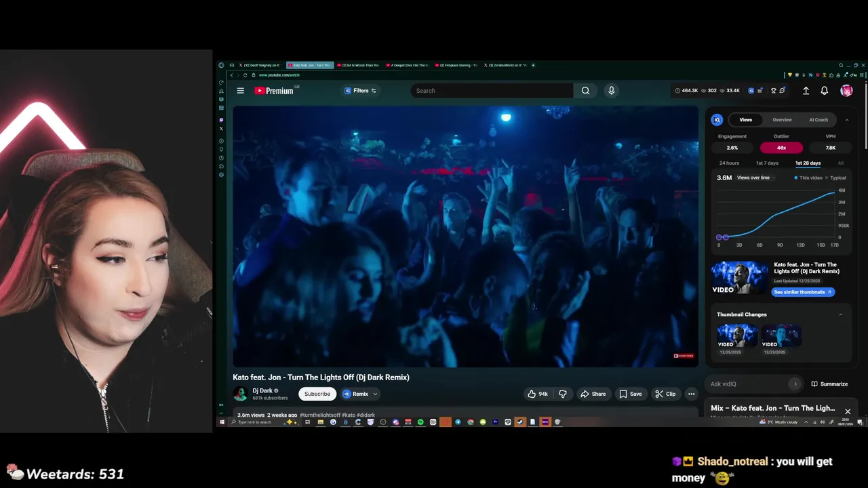This screenshot has height=488, width=868.
Task: Click the Summarize button
Action: 829,384
